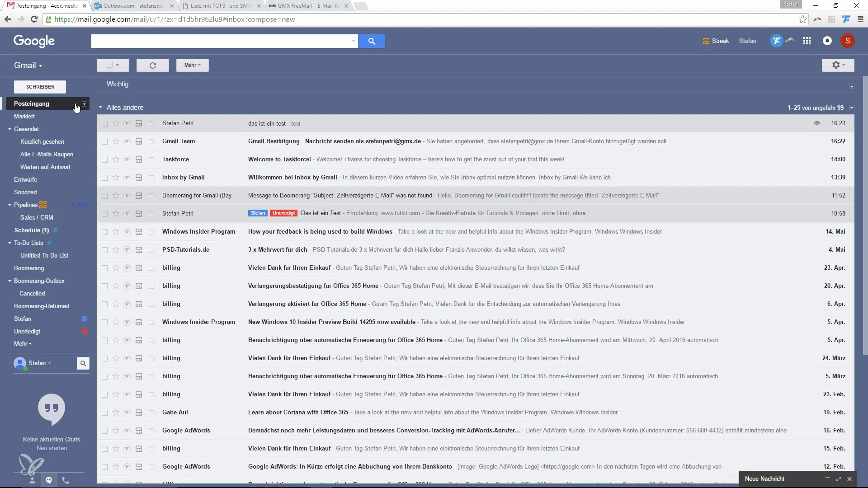The height and width of the screenshot is (488, 868).
Task: Open the Markiert folder
Action: pos(24,117)
